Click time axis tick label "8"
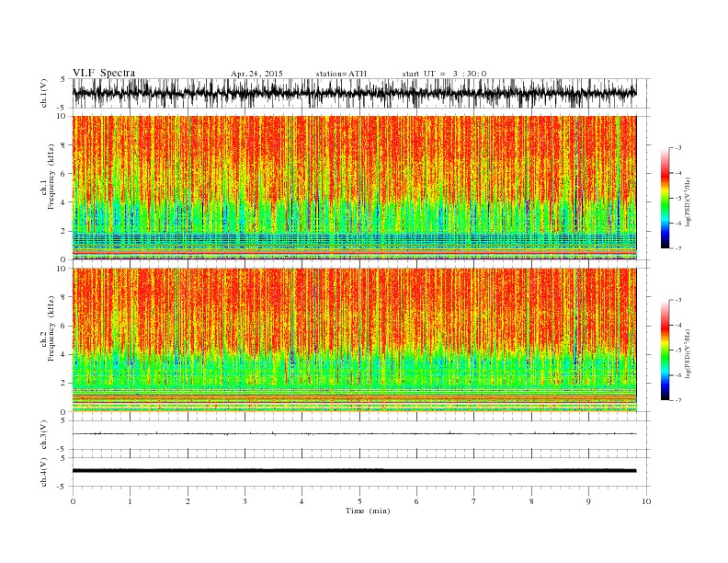Screen dimensions: 728x563 click(x=531, y=501)
